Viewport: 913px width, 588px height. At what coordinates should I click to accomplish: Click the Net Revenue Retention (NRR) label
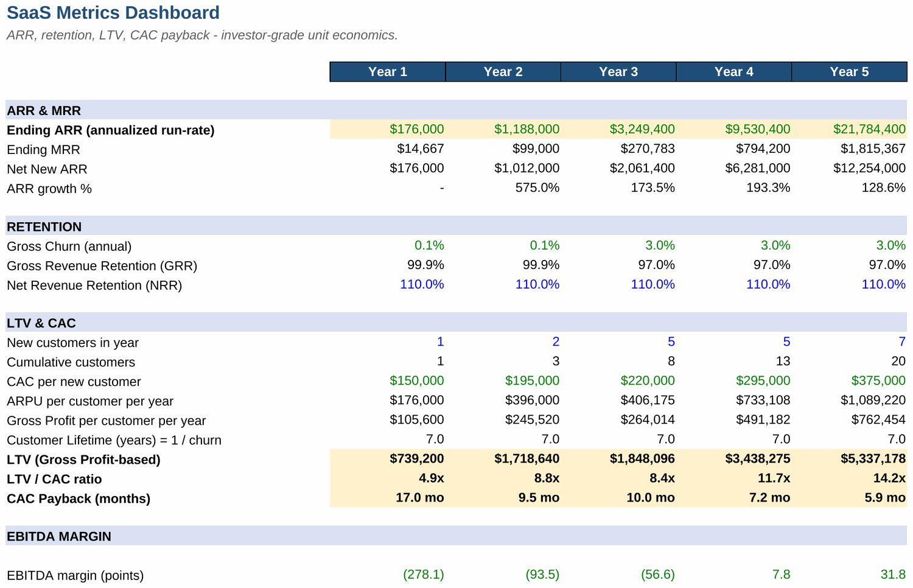[x=94, y=285]
